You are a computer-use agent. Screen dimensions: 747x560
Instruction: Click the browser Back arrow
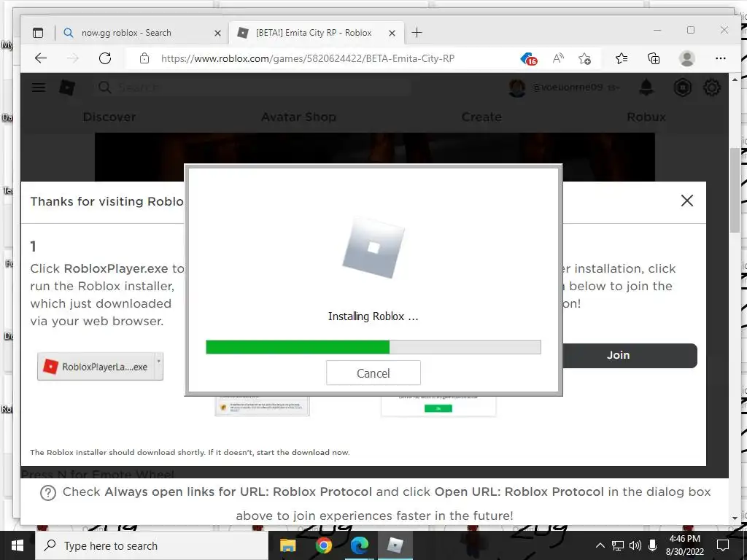(41, 58)
